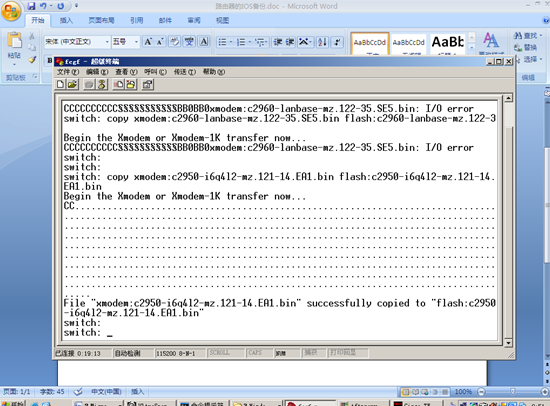Click the 页面: 1/1 status bar item

16,392
